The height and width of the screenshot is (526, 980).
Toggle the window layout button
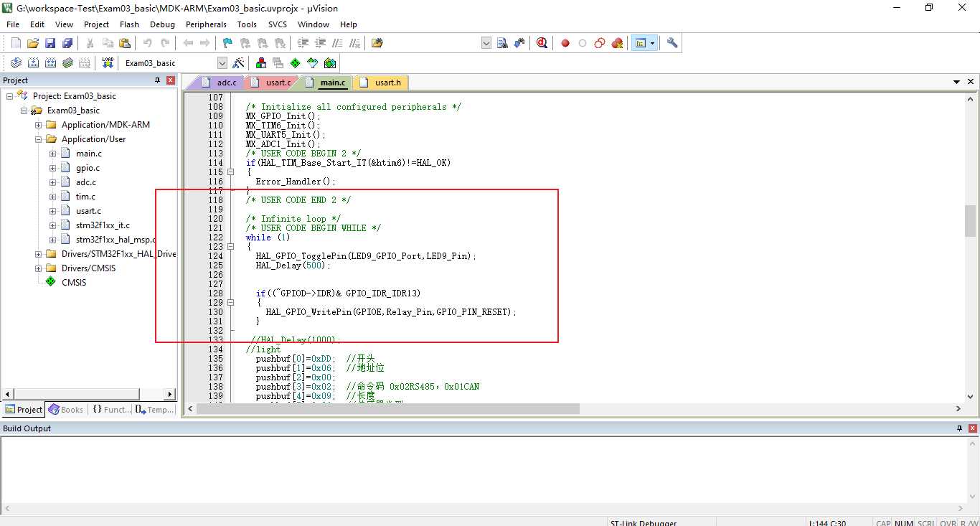coord(640,43)
